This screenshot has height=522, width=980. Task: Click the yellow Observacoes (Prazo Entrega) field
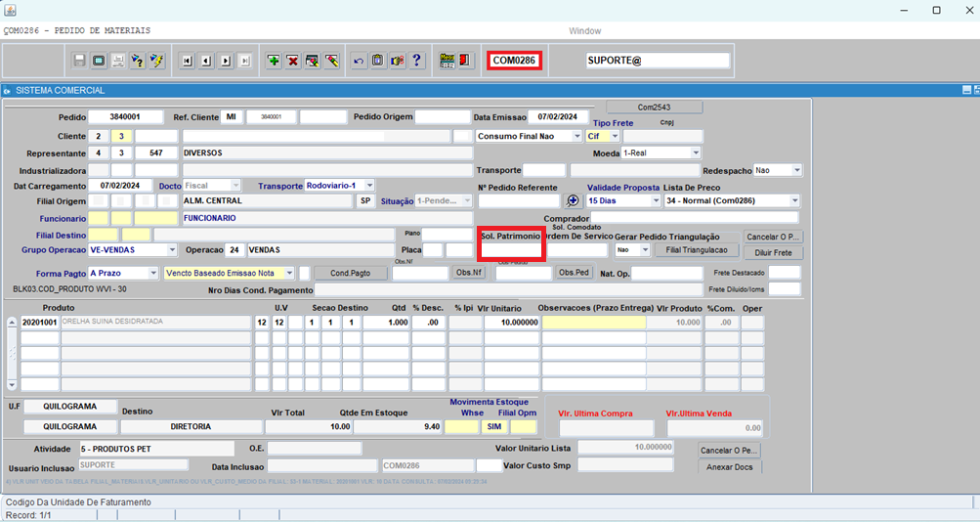coord(594,323)
